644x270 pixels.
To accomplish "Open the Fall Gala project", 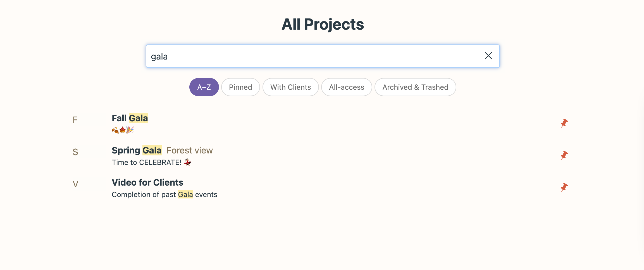I will 130,118.
